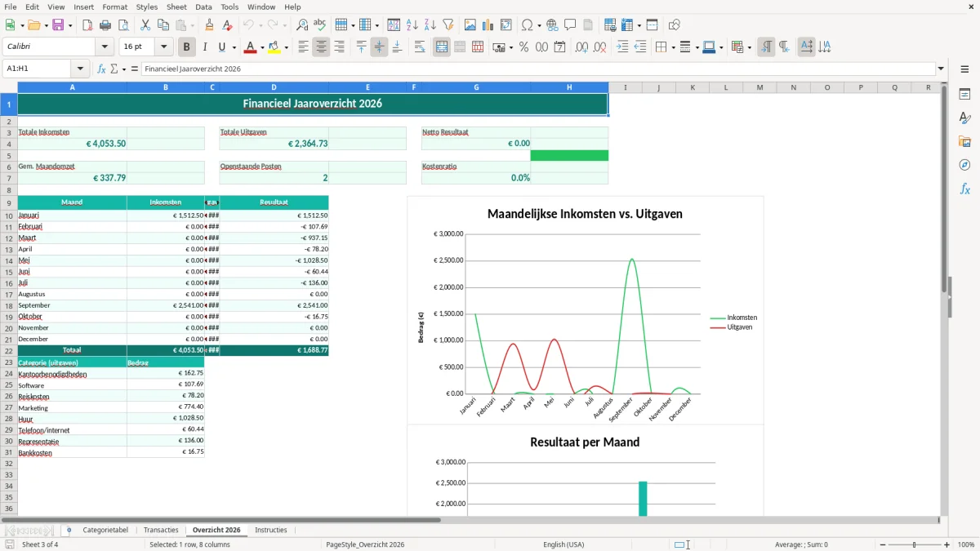Open sidebar Properties panel
This screenshot has width=980, height=551.
click(964, 94)
